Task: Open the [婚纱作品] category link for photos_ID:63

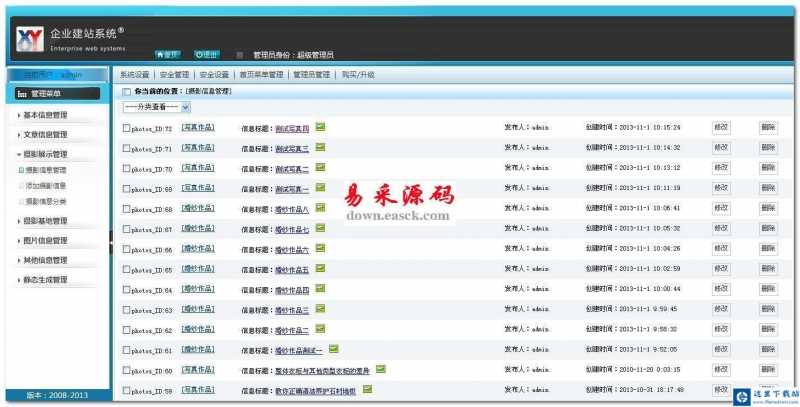Action: pos(198,309)
